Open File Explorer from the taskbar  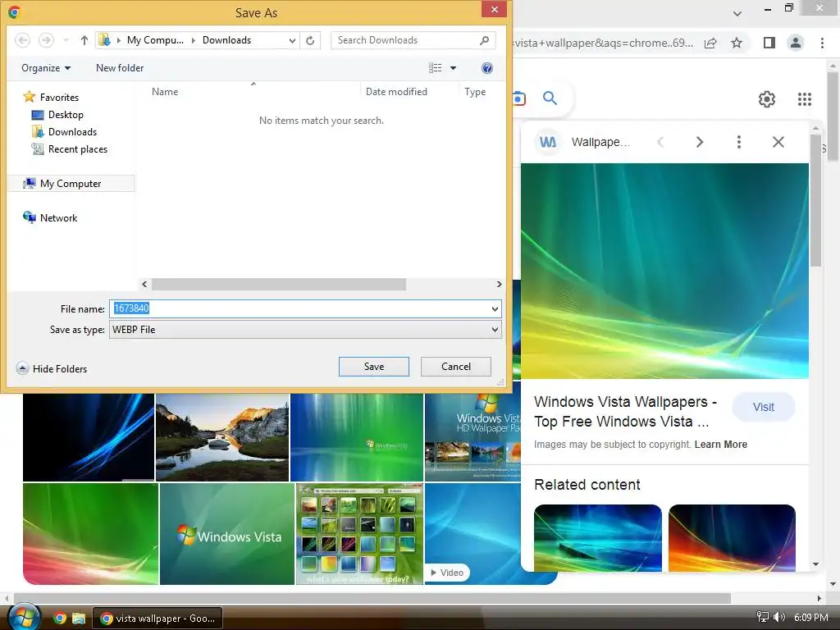79,619
